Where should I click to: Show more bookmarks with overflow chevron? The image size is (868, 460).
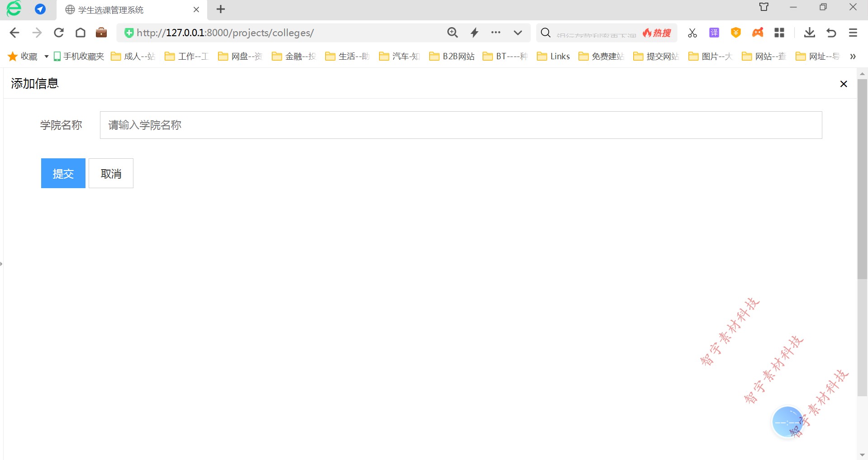pyautogui.click(x=853, y=57)
